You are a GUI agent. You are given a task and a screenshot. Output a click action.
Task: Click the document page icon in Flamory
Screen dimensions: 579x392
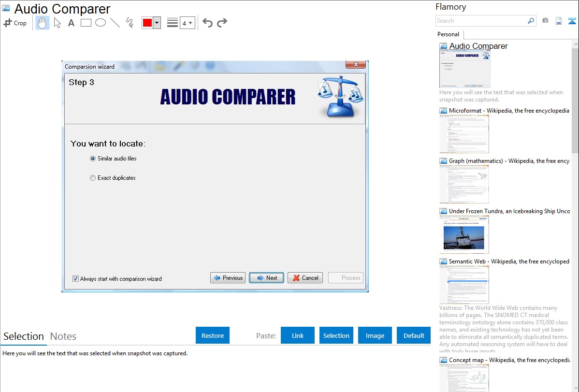[x=559, y=21]
